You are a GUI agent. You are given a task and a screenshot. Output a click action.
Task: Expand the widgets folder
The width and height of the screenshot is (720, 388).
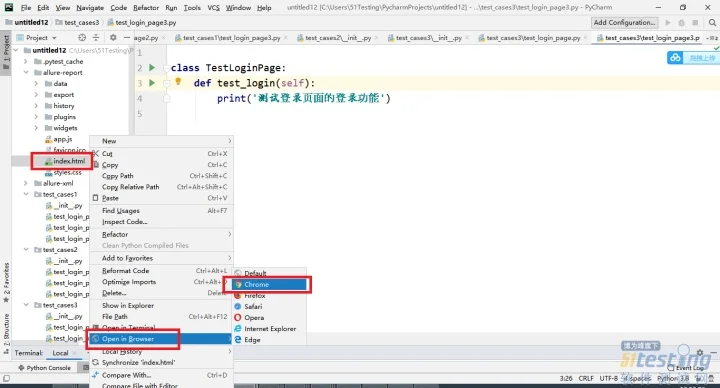tap(36, 128)
